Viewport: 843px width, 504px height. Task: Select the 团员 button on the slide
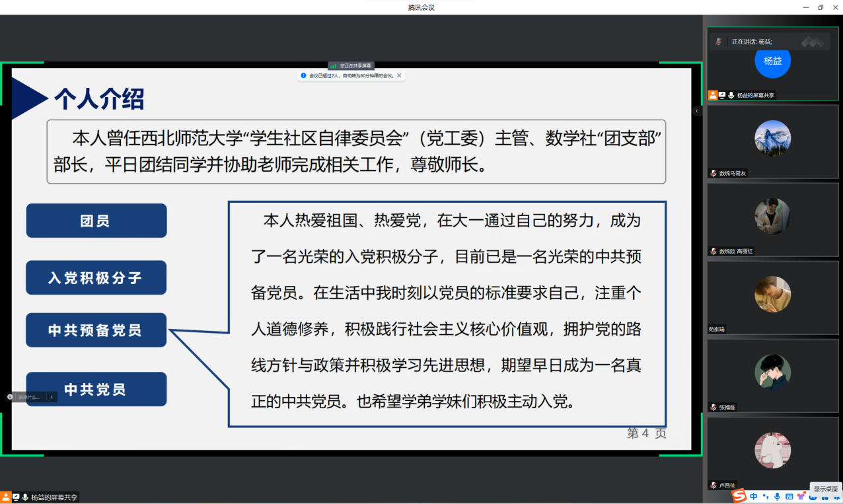click(96, 221)
